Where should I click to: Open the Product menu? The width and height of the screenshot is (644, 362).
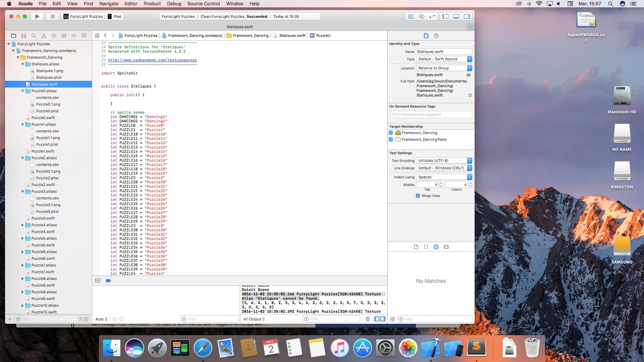tap(152, 4)
